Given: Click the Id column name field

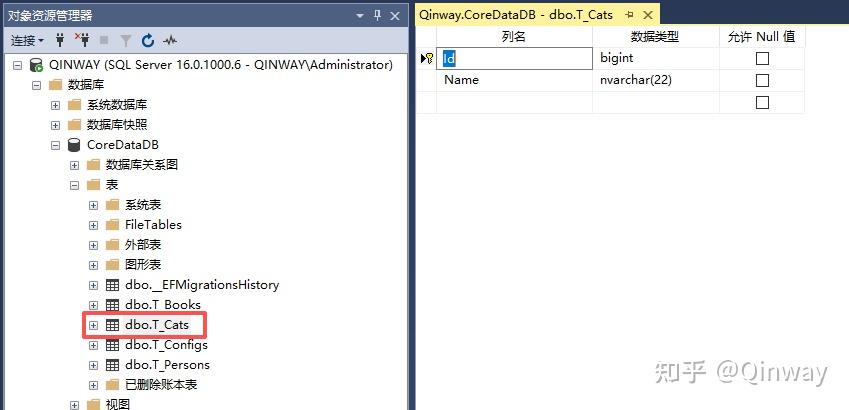Looking at the screenshot, I should [514, 58].
